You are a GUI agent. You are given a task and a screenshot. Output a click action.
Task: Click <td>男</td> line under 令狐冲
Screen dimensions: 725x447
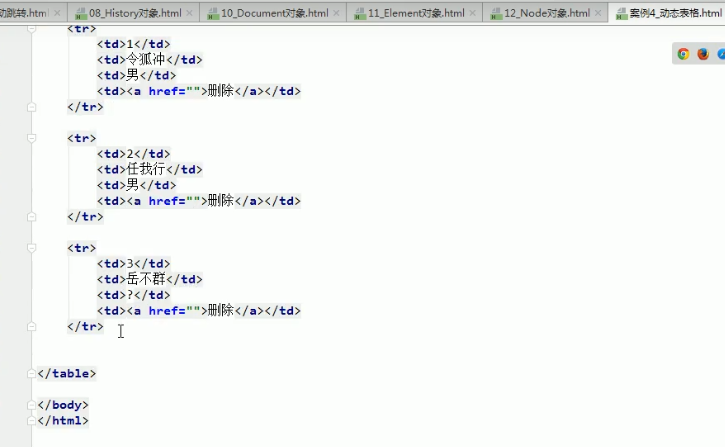coord(136,75)
